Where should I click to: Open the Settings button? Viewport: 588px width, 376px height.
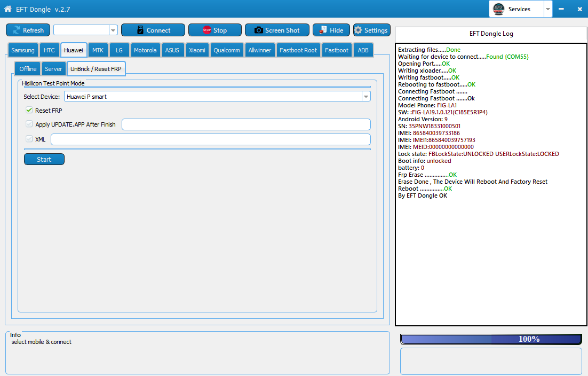pyautogui.click(x=371, y=30)
